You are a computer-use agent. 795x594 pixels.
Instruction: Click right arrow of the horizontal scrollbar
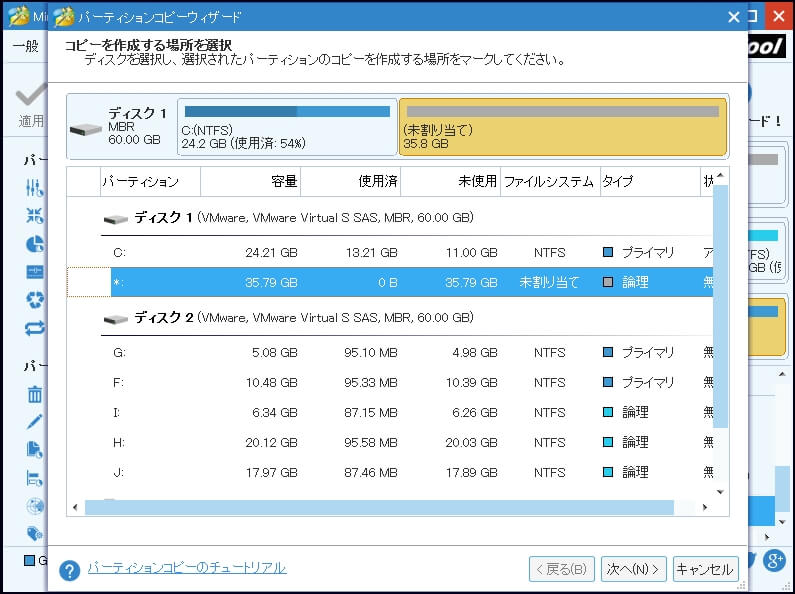[705, 507]
